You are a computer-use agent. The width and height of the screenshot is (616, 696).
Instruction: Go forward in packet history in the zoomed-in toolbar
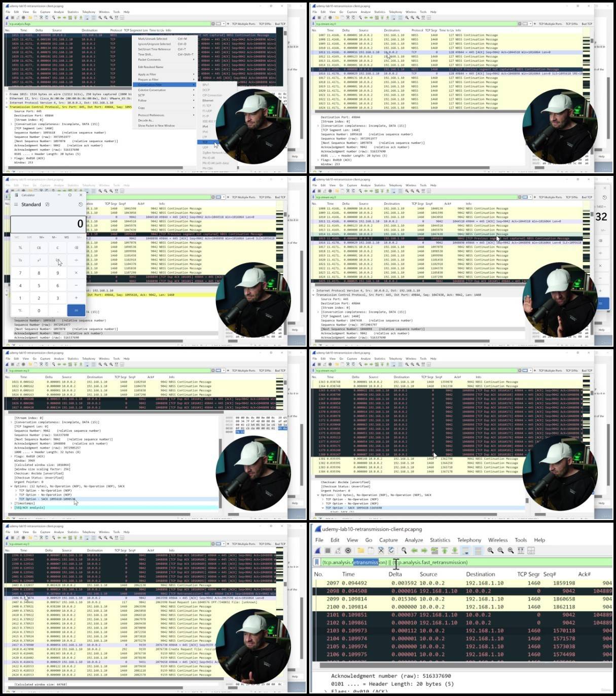[424, 551]
